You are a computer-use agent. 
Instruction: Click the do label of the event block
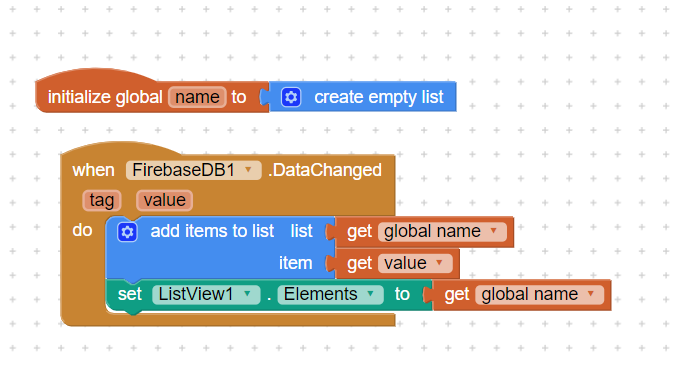click(82, 230)
